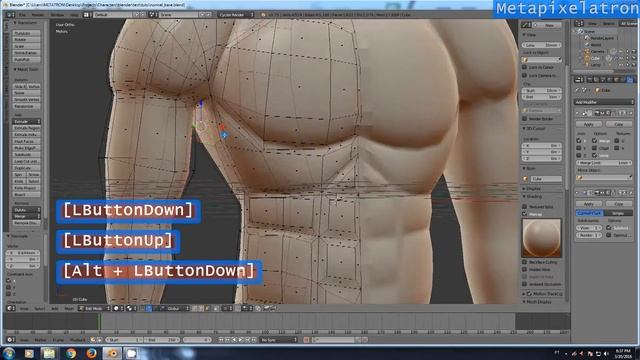Adjust the Lens focal length field
Image resolution: width=640 pixels, height=360 pixels.
pos(542,45)
